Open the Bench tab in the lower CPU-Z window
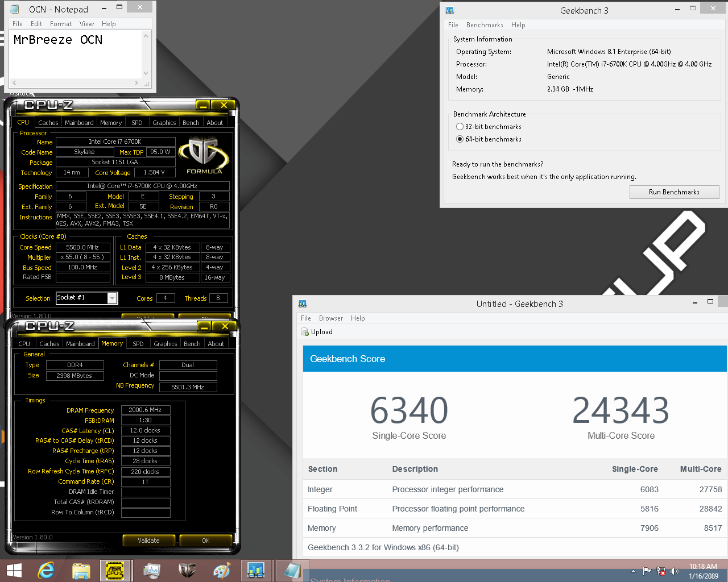728x582 pixels. (x=192, y=344)
